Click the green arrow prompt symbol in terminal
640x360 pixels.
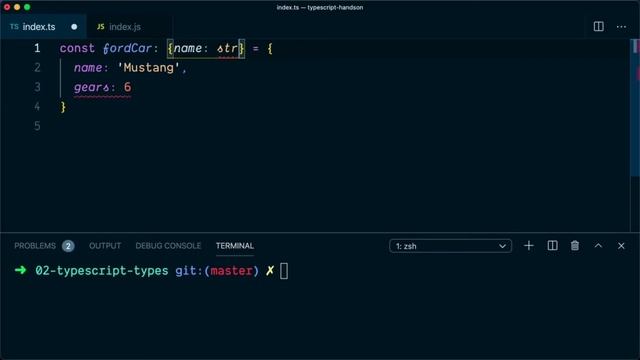tap(20, 270)
